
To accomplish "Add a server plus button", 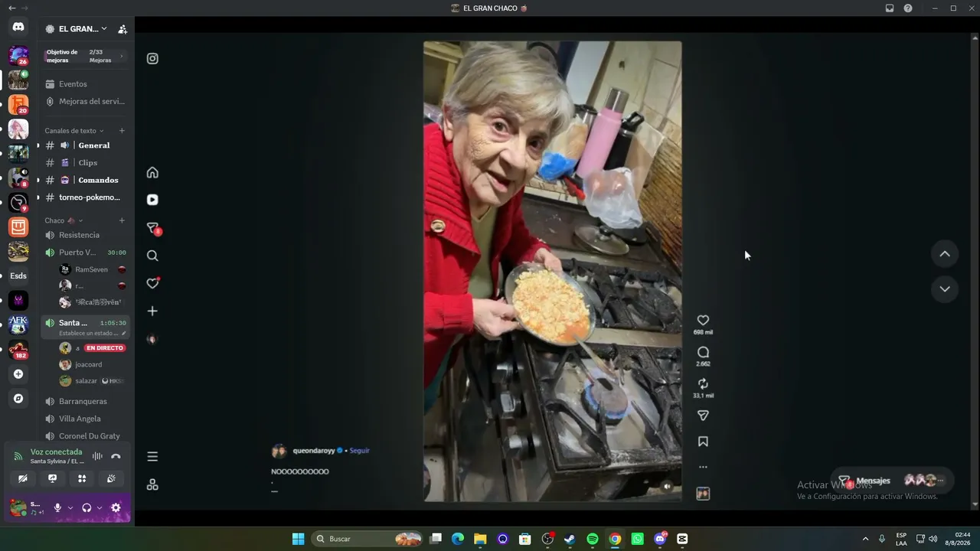I will (18, 374).
